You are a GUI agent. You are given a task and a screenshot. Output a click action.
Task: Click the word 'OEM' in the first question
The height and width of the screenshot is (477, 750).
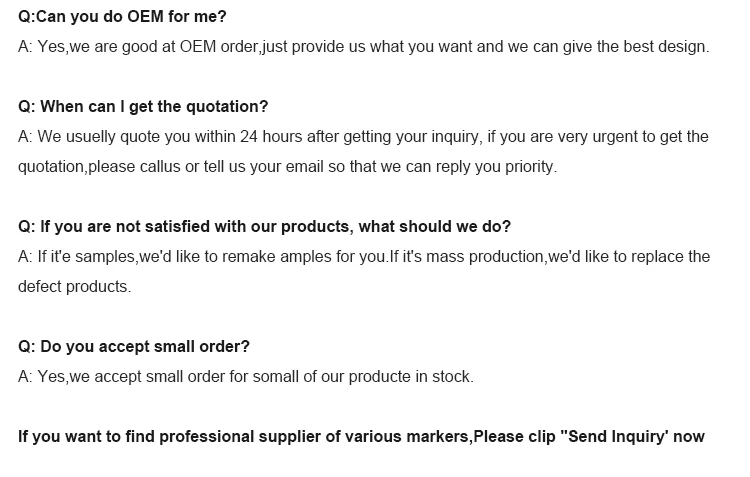tap(146, 17)
